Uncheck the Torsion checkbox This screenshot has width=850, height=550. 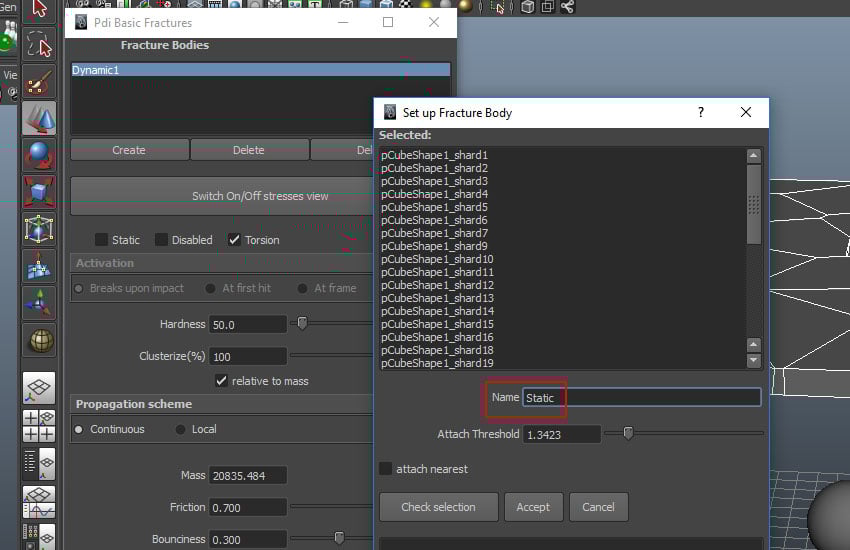pos(234,240)
